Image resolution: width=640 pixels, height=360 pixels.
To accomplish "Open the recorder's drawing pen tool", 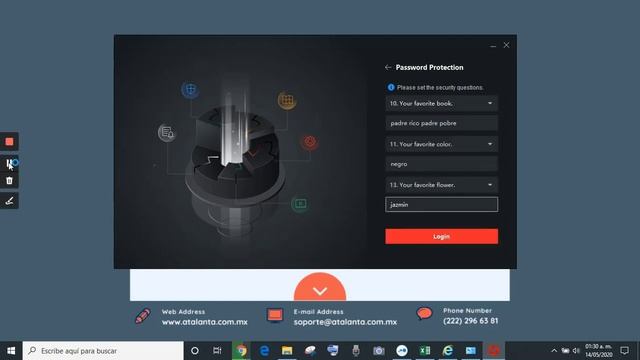I will click(9, 200).
